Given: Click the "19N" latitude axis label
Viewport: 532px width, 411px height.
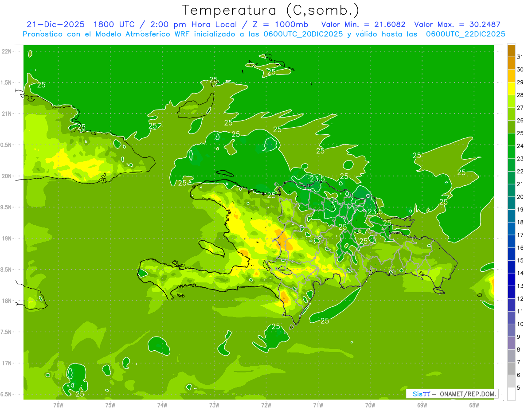Looking at the screenshot, I should coord(8,239).
